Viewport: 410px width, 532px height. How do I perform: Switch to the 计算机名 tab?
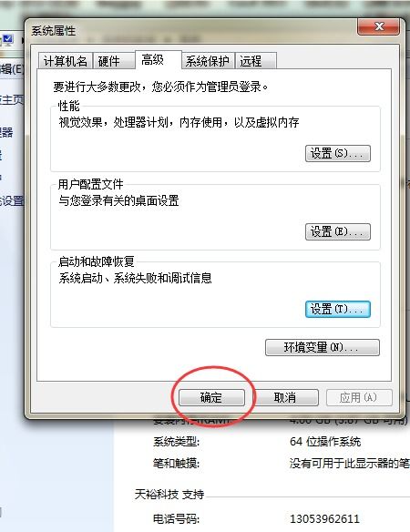click(x=66, y=61)
